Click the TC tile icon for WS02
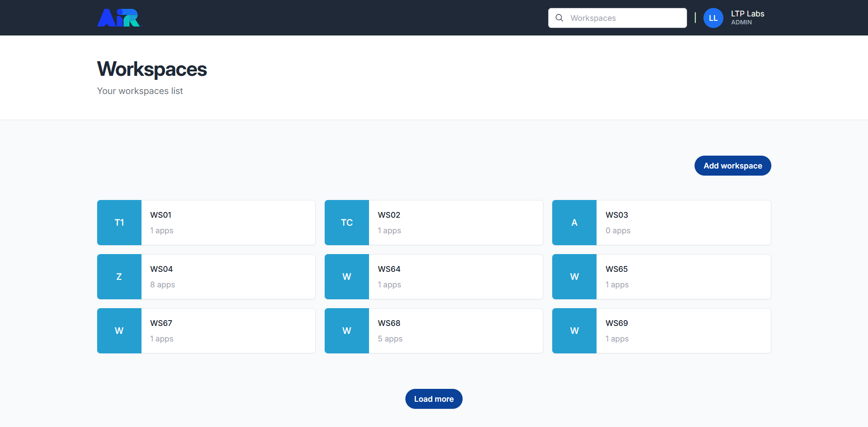This screenshot has width=868, height=427. tap(346, 223)
